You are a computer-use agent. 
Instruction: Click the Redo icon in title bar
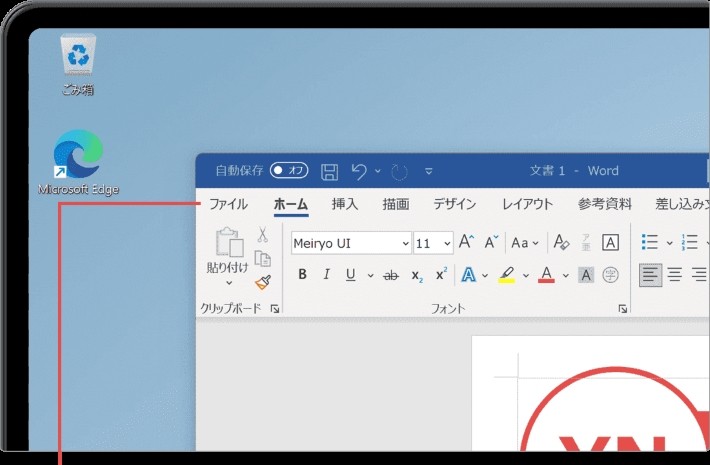click(x=399, y=172)
